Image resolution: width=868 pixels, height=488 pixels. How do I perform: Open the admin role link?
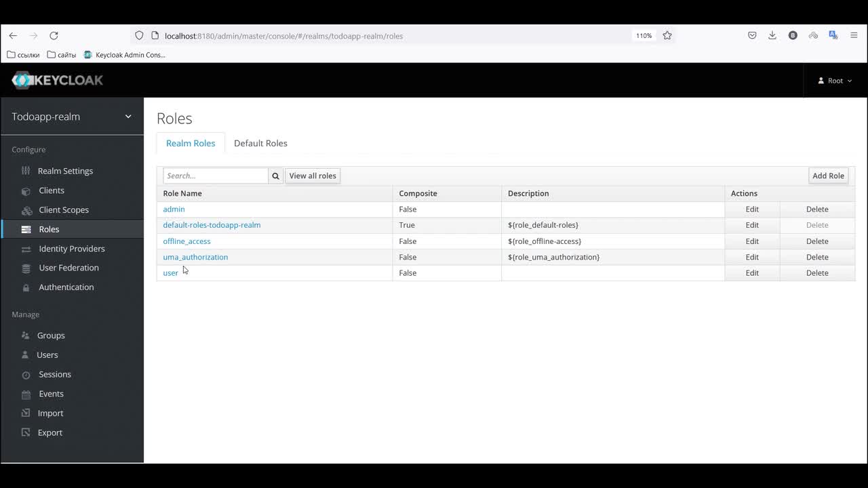[x=174, y=209]
